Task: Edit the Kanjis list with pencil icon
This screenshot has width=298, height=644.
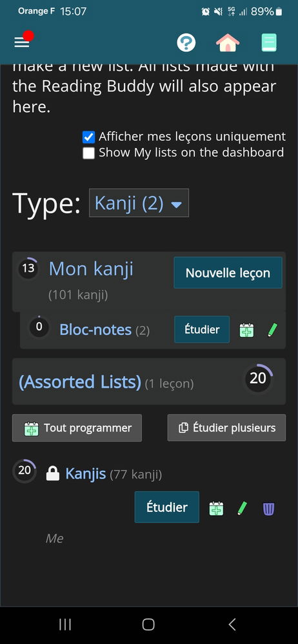Action: click(242, 509)
